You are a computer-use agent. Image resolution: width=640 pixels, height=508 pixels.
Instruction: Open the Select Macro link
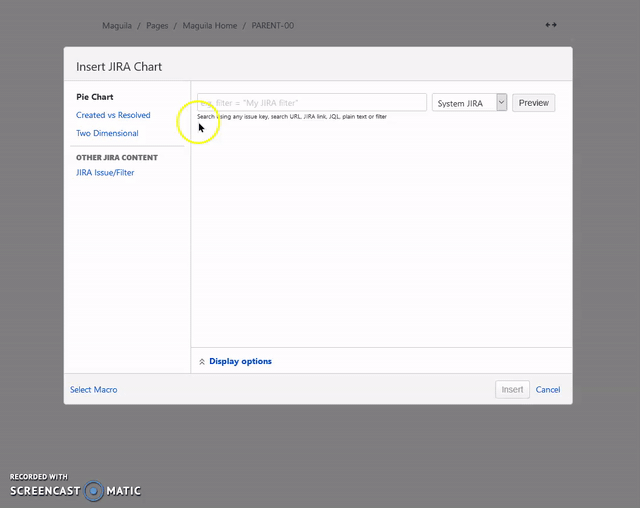point(93,390)
